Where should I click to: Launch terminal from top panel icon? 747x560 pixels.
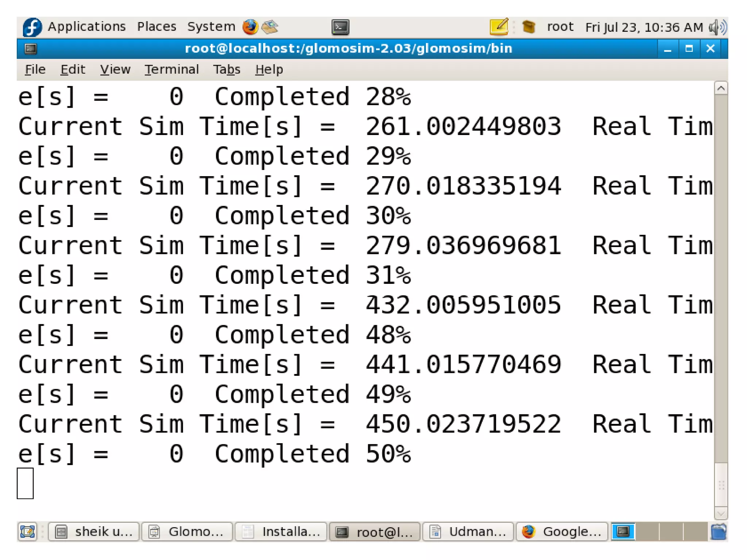pyautogui.click(x=340, y=27)
